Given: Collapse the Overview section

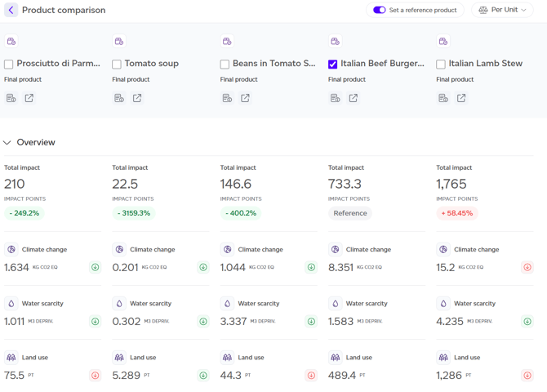Looking at the screenshot, I should [x=7, y=142].
